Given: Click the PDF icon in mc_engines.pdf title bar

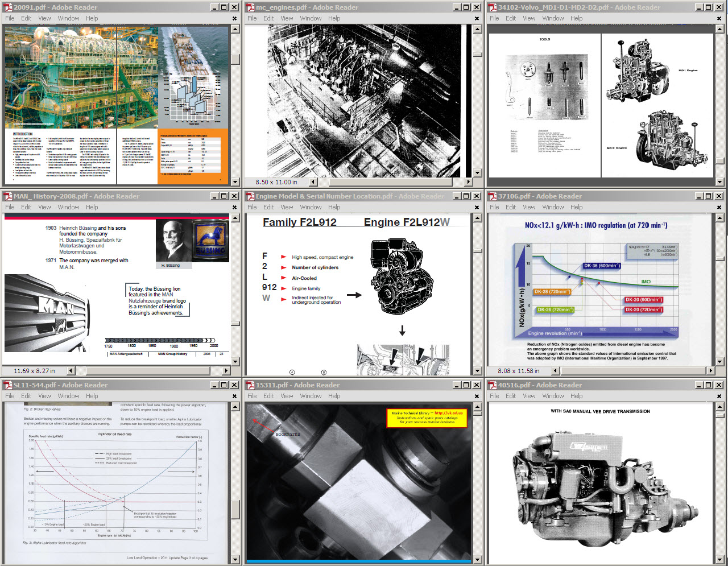Looking at the screenshot, I should [x=250, y=7].
